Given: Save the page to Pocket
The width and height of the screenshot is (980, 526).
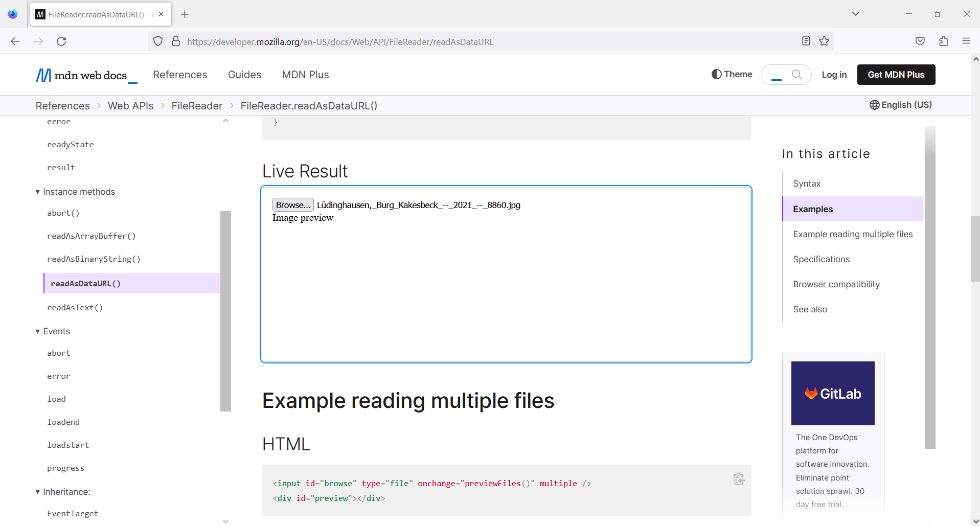Looking at the screenshot, I should pos(920,41).
